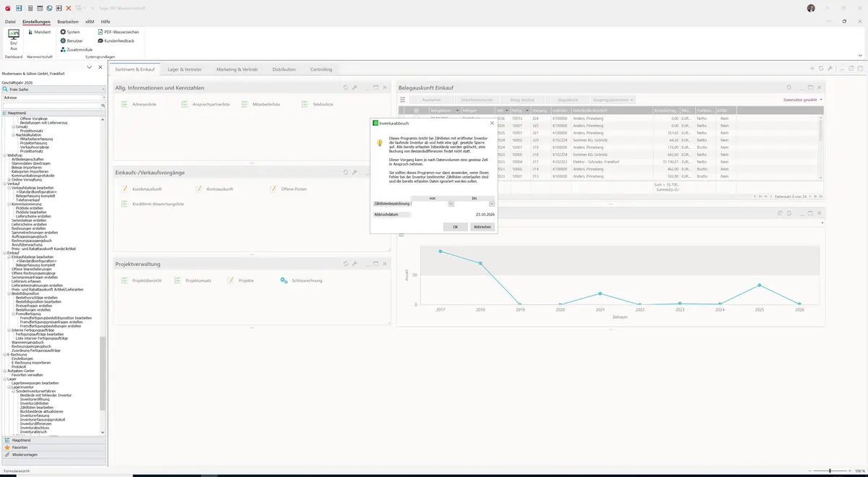Open the Bearbeiten menu
The image size is (868, 477).
[68, 22]
